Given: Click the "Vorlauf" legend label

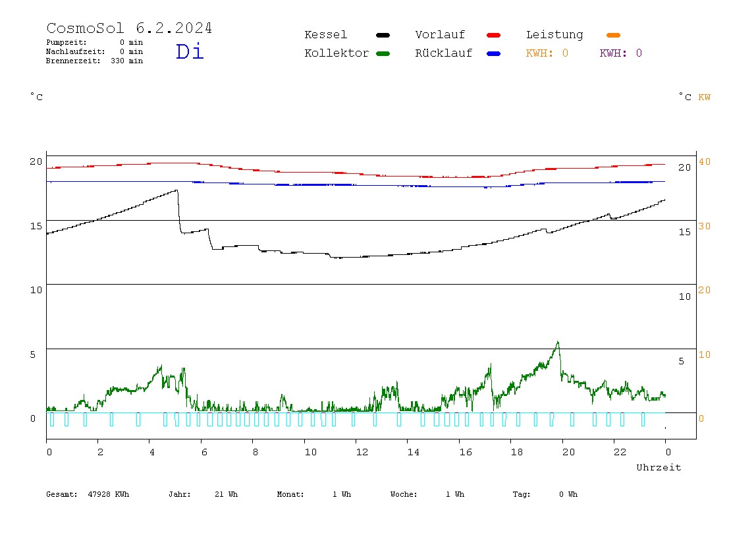Looking at the screenshot, I should pyautogui.click(x=440, y=35).
